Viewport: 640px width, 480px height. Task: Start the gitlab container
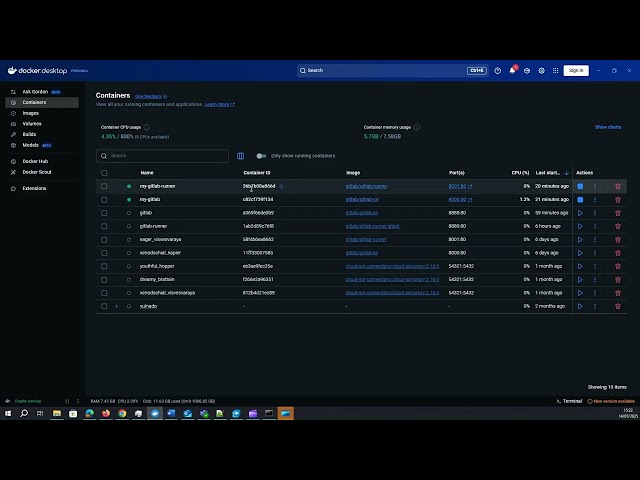tap(580, 213)
